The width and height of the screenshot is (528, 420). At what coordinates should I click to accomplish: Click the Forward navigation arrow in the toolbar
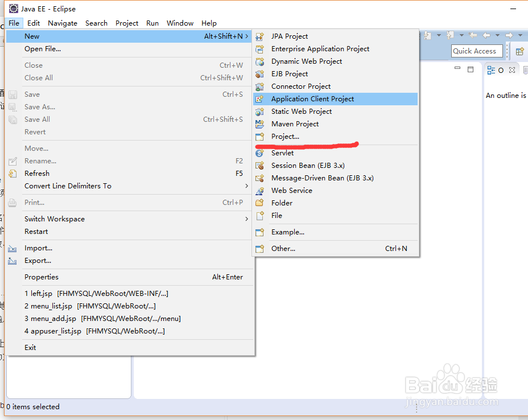[x=509, y=35]
